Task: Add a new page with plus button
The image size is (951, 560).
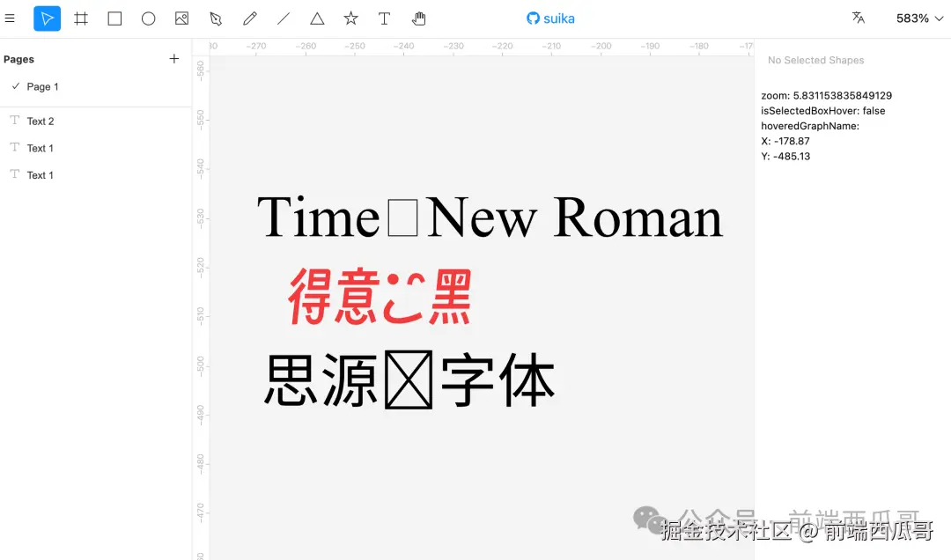Action: (174, 59)
